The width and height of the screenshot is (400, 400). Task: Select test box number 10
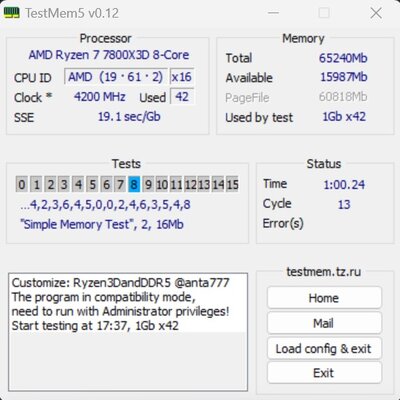[x=162, y=184]
